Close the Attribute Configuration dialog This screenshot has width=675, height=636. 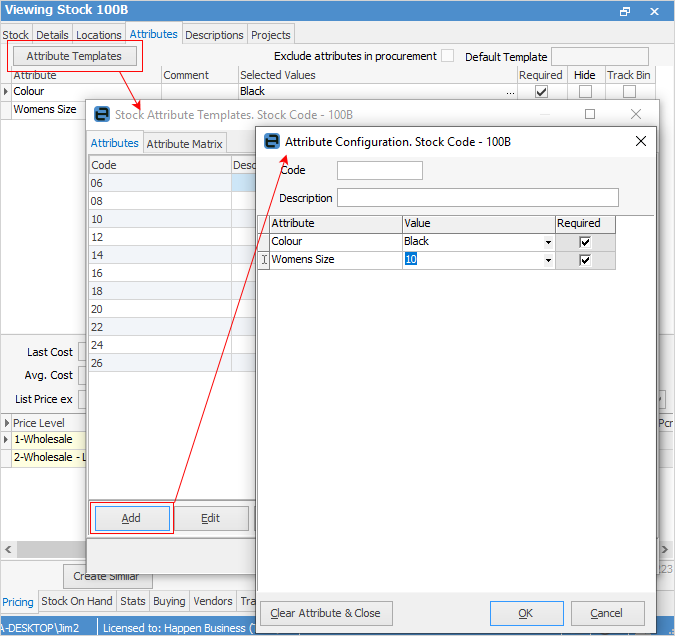point(641,141)
